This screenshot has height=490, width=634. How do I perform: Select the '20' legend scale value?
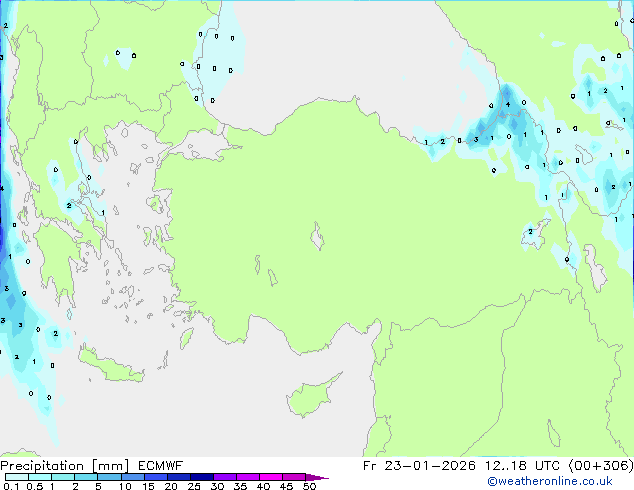171,486
